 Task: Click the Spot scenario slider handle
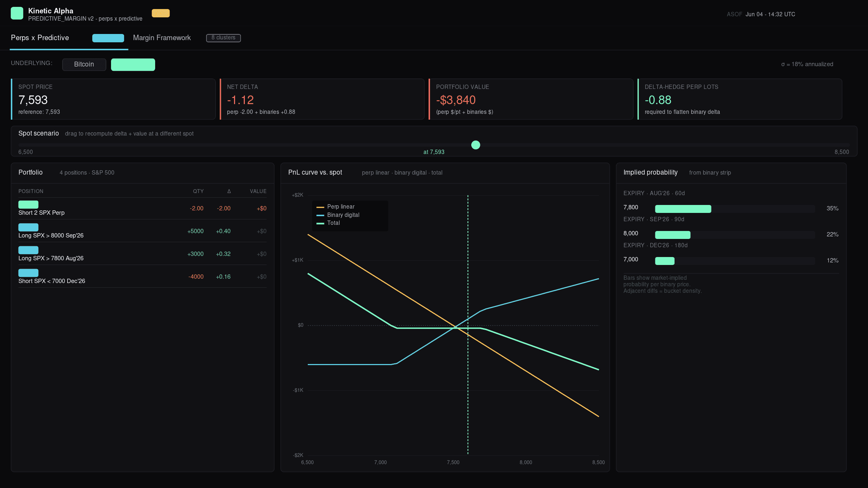(x=476, y=145)
